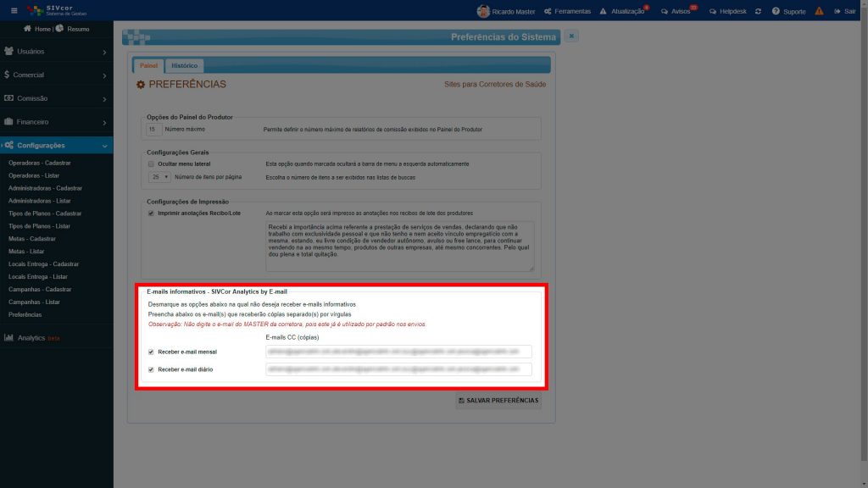The height and width of the screenshot is (488, 868).
Task: Open Metas - Listar link
Action: point(26,251)
